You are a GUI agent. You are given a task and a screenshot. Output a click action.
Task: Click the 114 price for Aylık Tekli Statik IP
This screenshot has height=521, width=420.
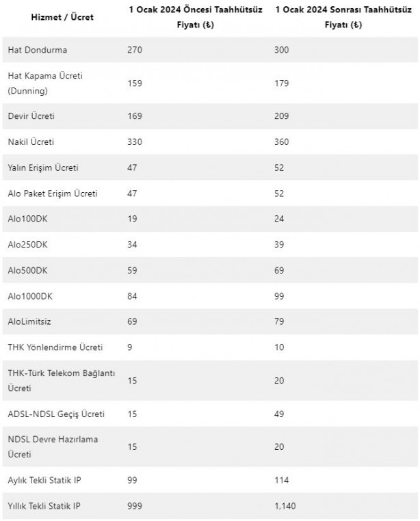283,479
